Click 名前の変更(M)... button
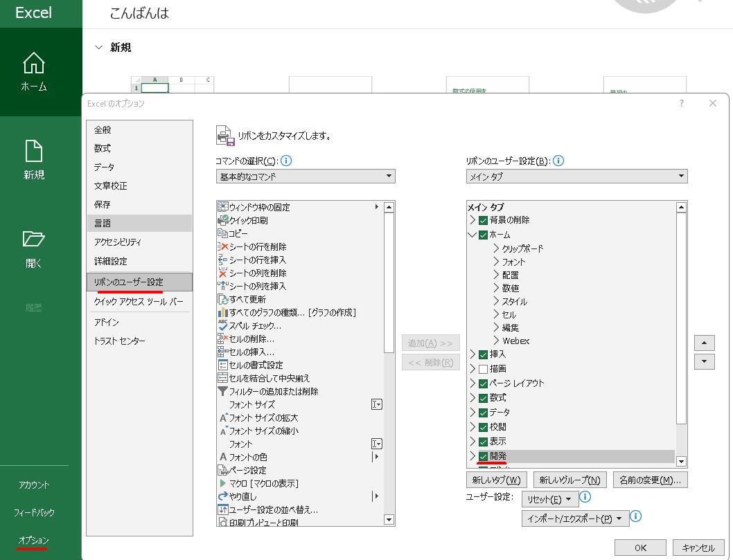Image resolution: width=733 pixels, height=560 pixels. [651, 480]
